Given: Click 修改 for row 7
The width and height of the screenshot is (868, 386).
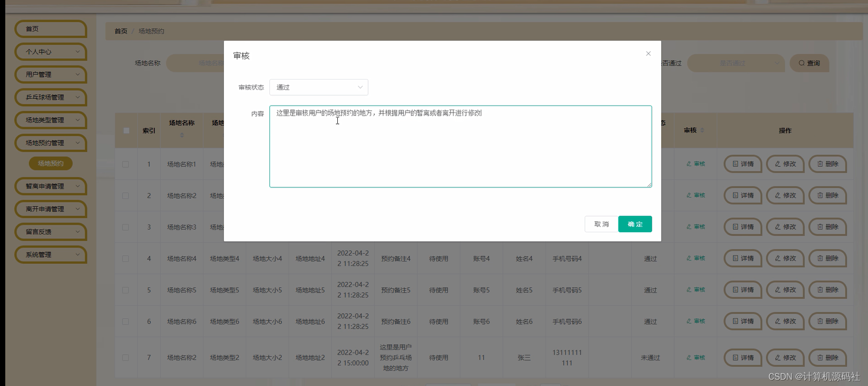Looking at the screenshot, I should click(x=785, y=358).
